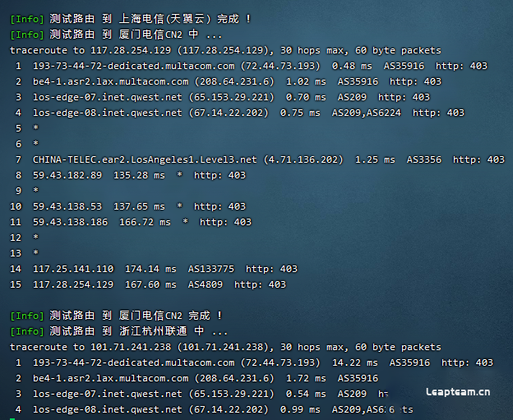Click the latency value '1.02 ms'
This screenshot has width=513, height=420.
click(306, 81)
